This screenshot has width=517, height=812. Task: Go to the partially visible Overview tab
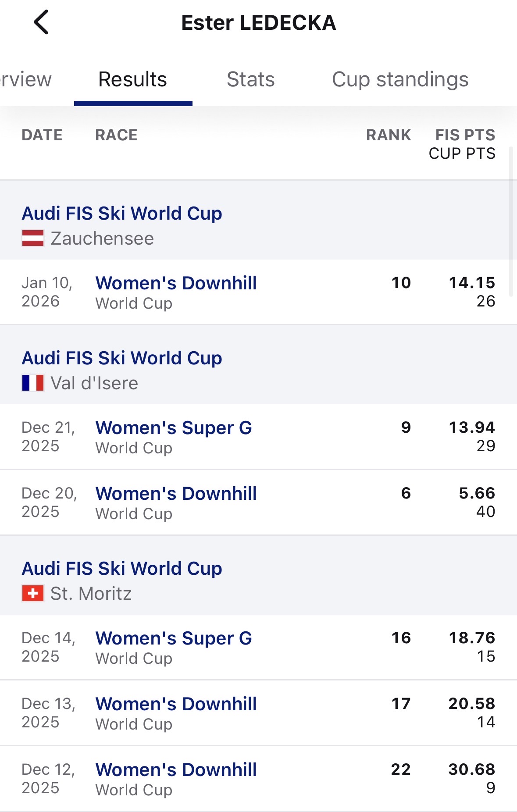pyautogui.click(x=25, y=80)
